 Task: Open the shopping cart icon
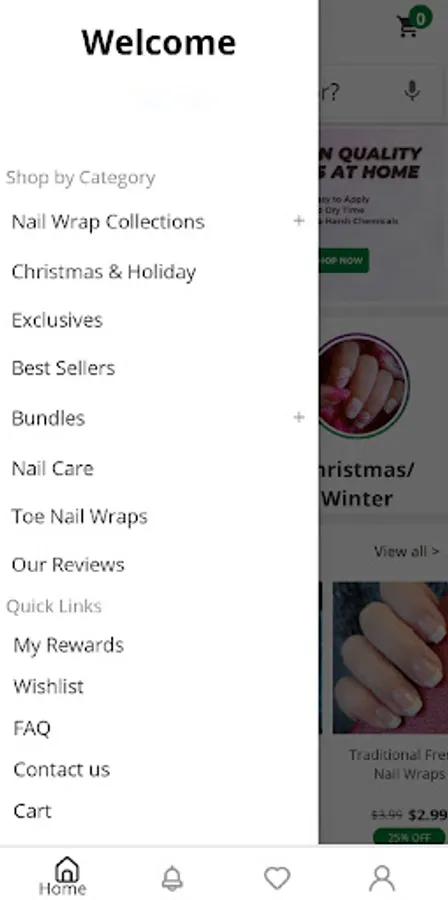coord(408,26)
